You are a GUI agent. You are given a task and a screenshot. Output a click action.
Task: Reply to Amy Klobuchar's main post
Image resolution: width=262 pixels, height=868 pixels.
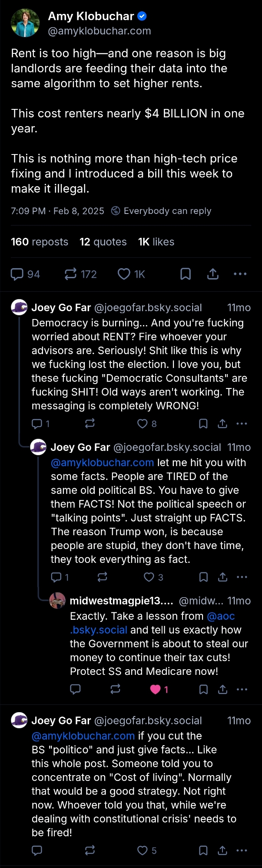[17, 274]
